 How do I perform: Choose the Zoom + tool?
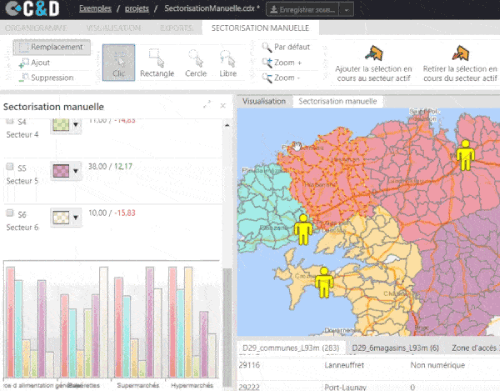(282, 62)
